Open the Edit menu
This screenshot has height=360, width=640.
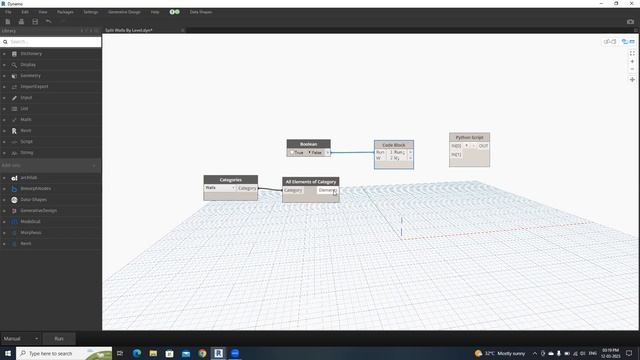click(25, 12)
